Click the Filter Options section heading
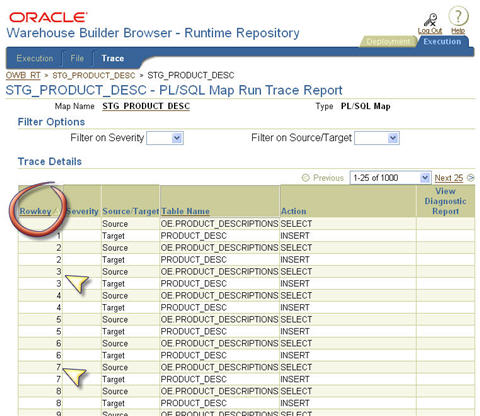 click(51, 122)
